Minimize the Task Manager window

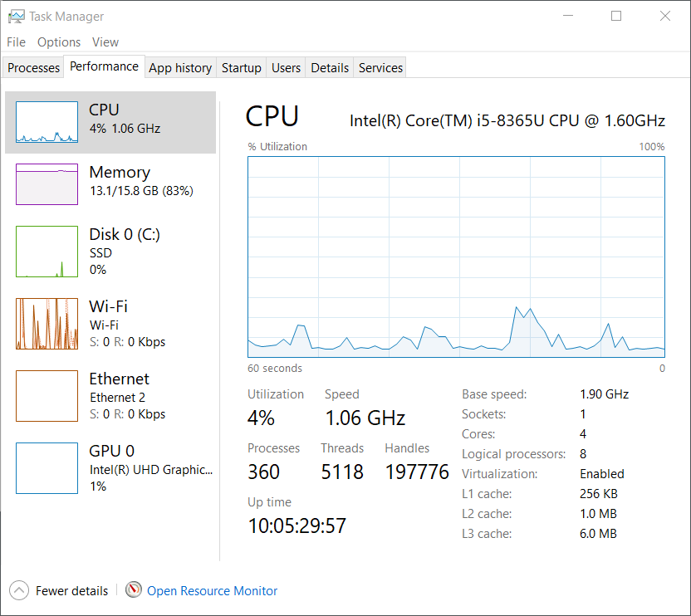point(568,16)
